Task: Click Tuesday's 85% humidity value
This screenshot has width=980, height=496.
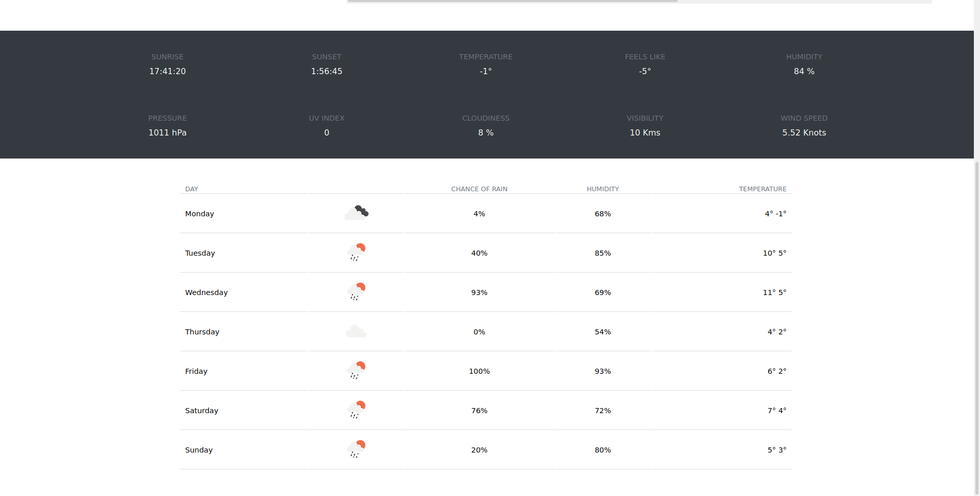Action: tap(603, 253)
